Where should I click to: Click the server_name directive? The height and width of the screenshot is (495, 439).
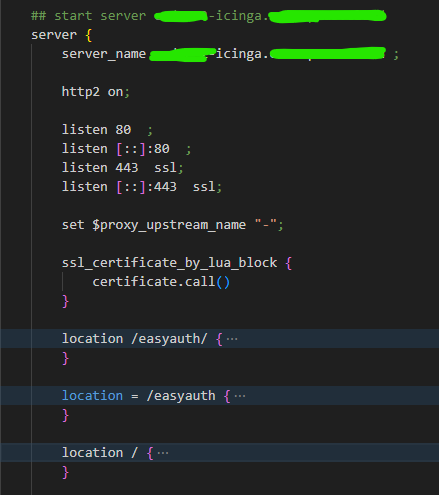click(x=104, y=54)
